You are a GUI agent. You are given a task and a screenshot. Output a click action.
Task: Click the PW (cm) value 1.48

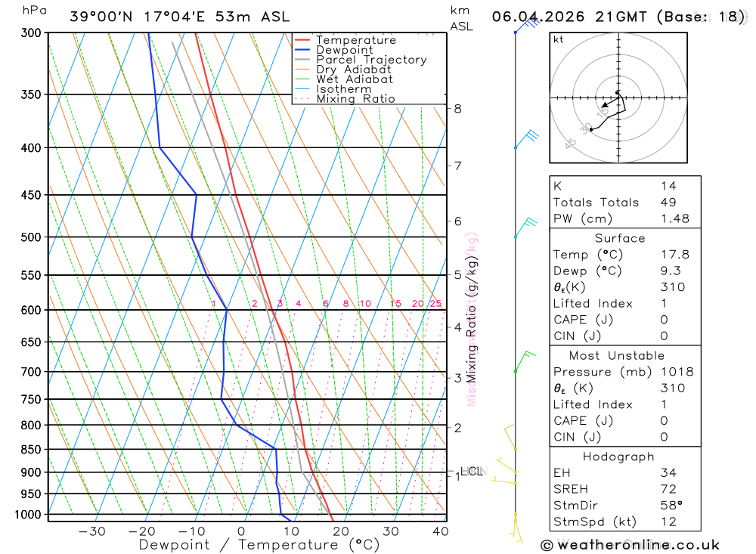coord(675,218)
